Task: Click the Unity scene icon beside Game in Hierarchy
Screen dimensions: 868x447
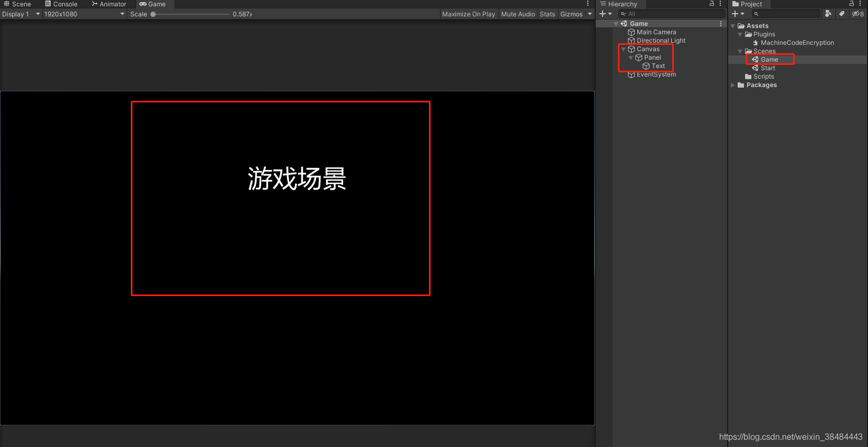Action: [624, 24]
